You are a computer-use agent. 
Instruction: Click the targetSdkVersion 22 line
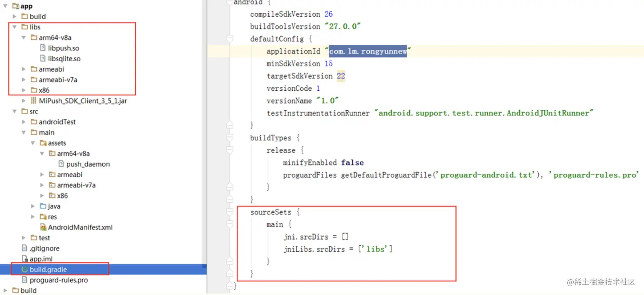[306, 76]
